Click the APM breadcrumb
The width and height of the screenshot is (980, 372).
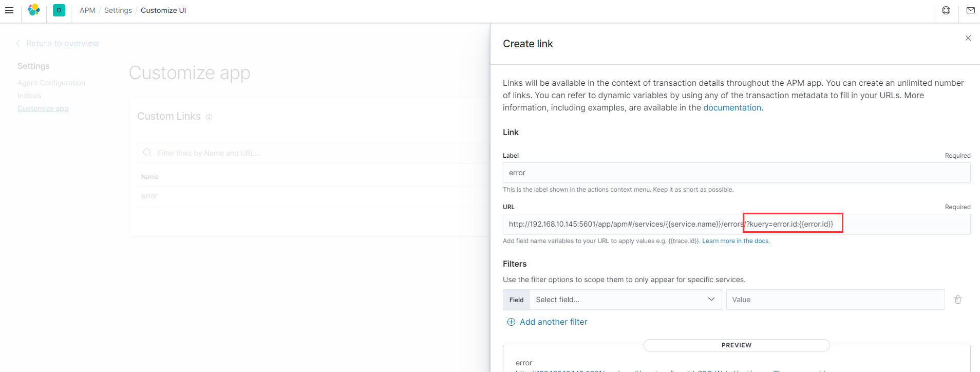point(87,10)
